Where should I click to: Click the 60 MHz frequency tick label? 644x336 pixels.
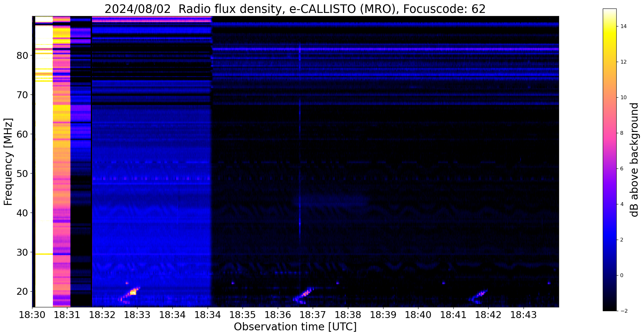22,134
